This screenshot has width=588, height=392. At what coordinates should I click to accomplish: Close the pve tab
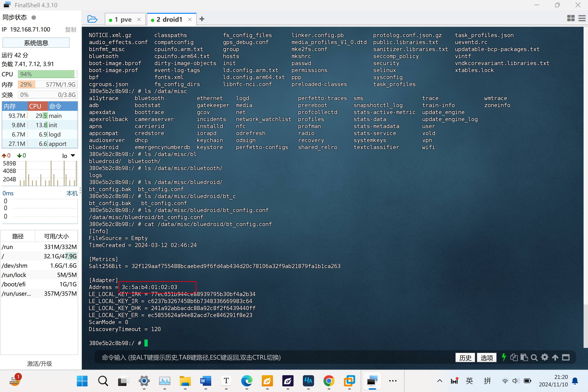pyautogui.click(x=139, y=20)
